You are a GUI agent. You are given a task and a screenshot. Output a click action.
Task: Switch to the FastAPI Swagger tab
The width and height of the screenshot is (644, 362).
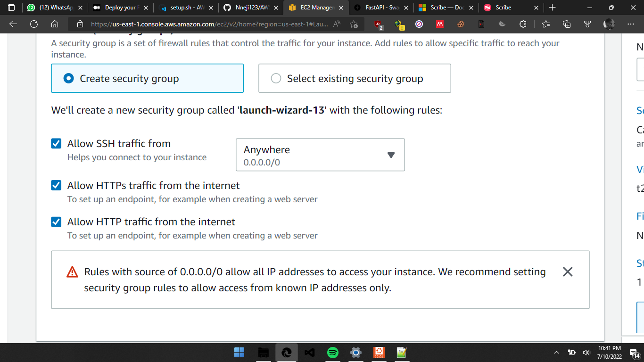[x=381, y=8]
